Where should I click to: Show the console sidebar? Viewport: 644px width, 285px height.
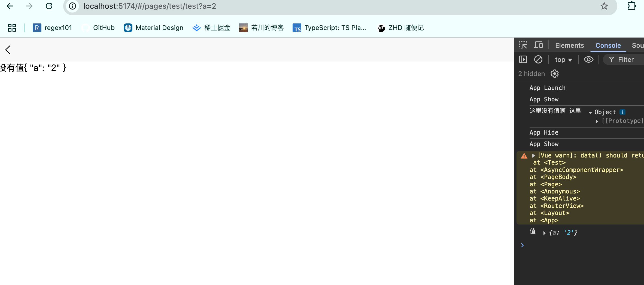click(523, 59)
